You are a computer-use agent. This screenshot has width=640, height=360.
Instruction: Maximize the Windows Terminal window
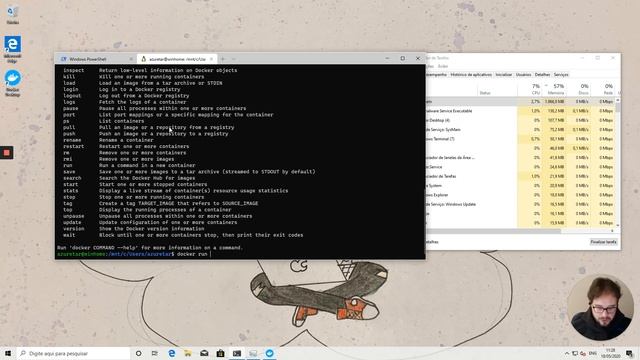click(x=402, y=58)
